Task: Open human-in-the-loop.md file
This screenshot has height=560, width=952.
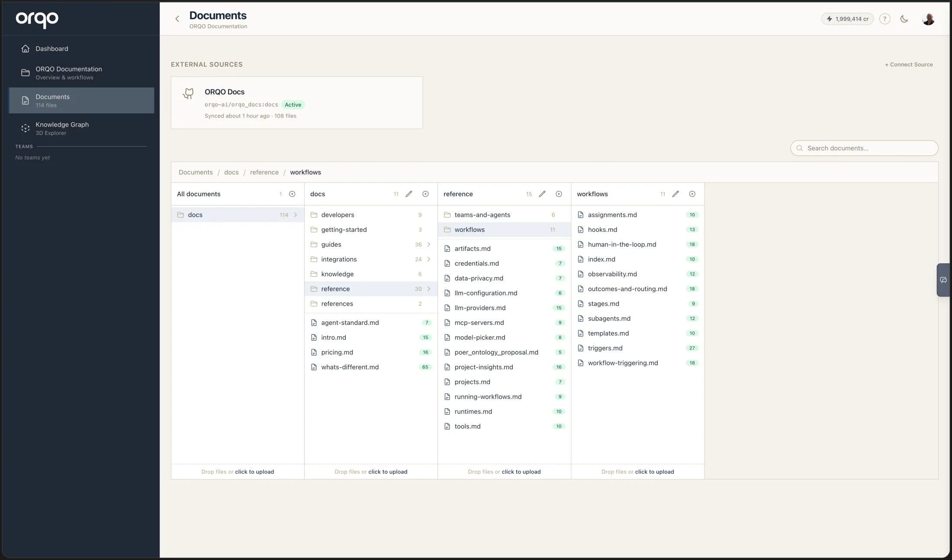Action: pos(637,245)
